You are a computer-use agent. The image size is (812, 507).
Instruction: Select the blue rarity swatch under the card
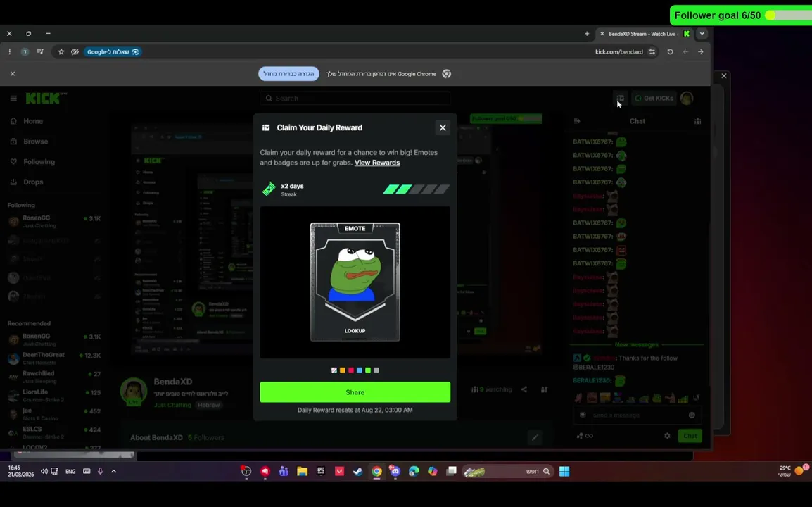pyautogui.click(x=360, y=370)
